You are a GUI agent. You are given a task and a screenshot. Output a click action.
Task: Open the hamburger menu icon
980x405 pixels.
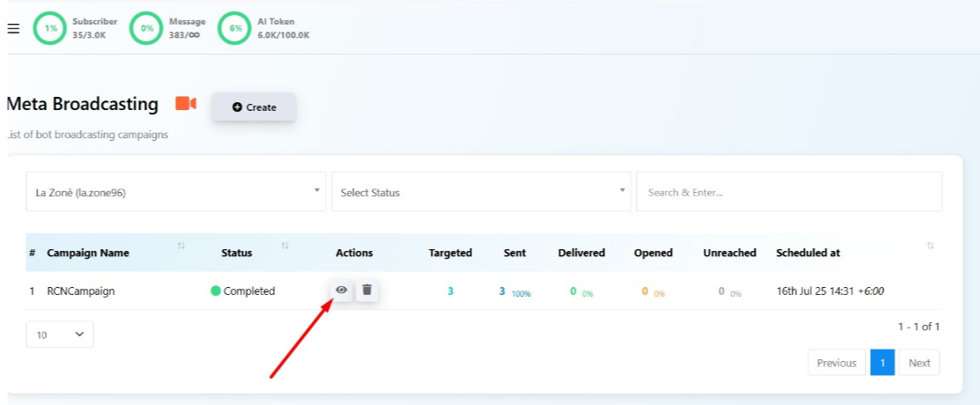pos(13,28)
